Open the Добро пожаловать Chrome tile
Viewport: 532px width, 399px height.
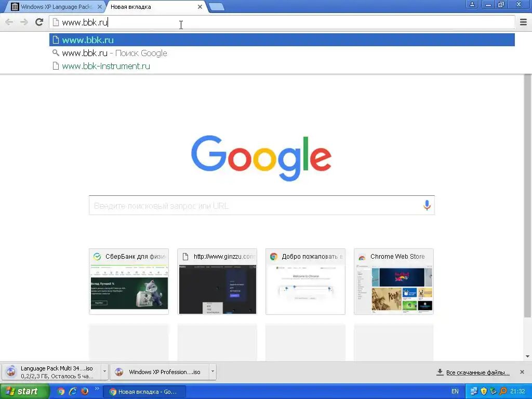pyautogui.click(x=305, y=282)
